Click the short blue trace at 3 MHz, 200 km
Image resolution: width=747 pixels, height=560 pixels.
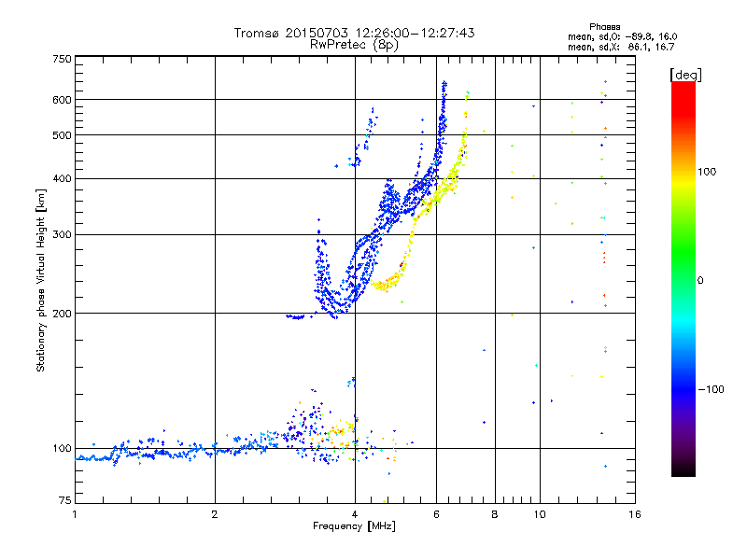click(x=295, y=317)
